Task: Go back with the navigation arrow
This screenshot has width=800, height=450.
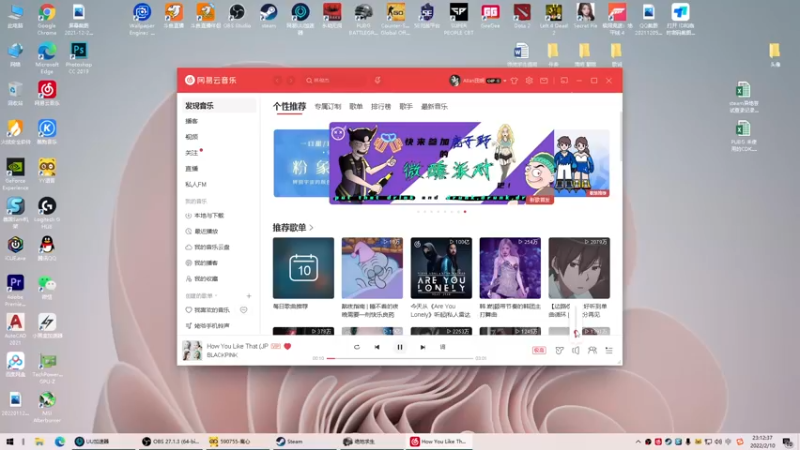Action: (278, 81)
